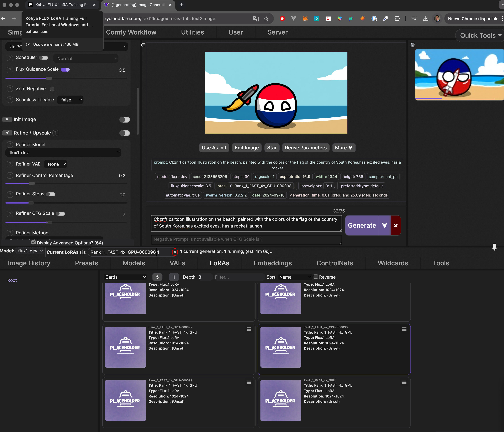
Task: Click gear icon above the batch thumbnail
Action: click(x=412, y=45)
